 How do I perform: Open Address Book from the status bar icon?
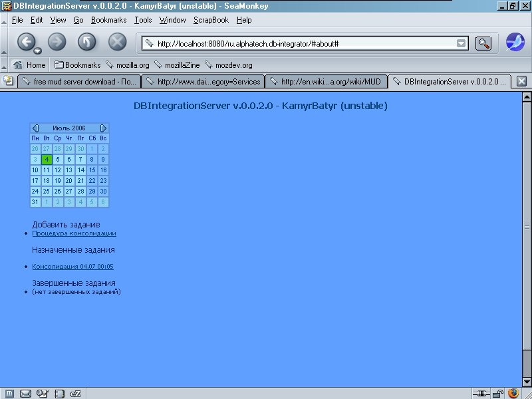pyautogui.click(x=59, y=394)
